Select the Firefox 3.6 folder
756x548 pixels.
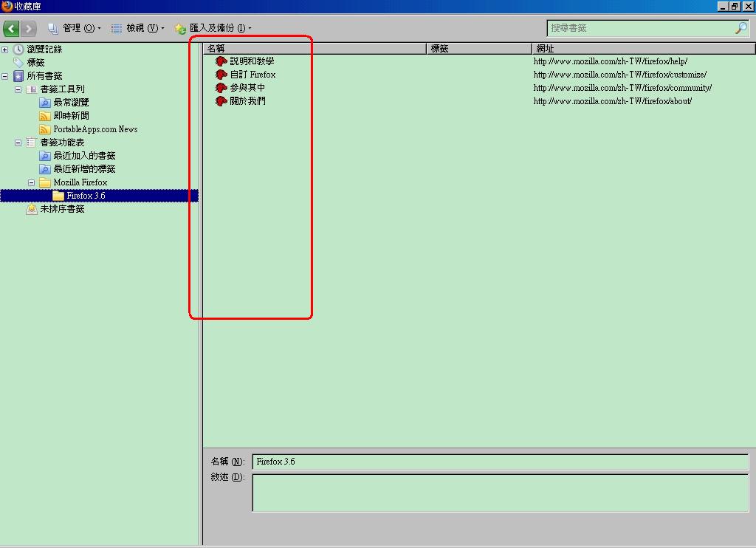86,196
